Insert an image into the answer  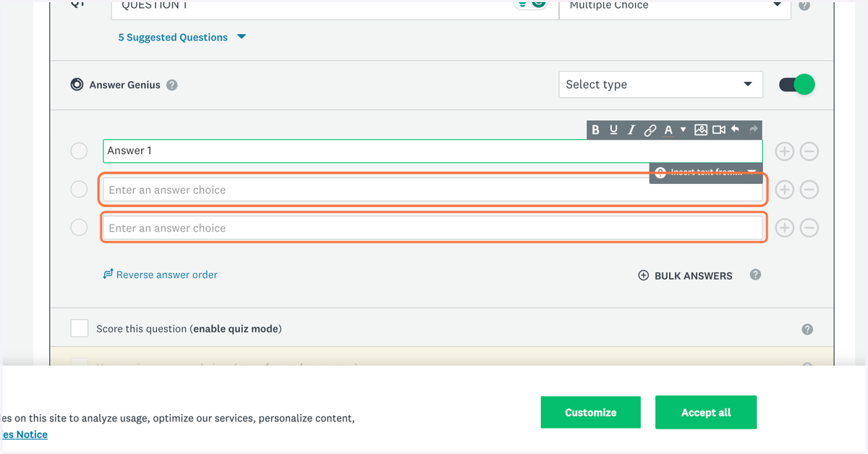tap(700, 130)
